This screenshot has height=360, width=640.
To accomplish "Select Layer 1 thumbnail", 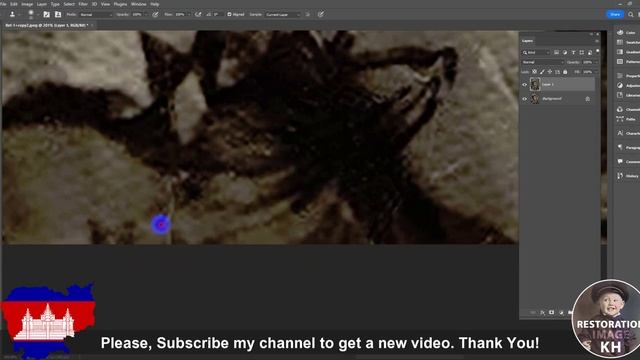I will click(x=535, y=84).
